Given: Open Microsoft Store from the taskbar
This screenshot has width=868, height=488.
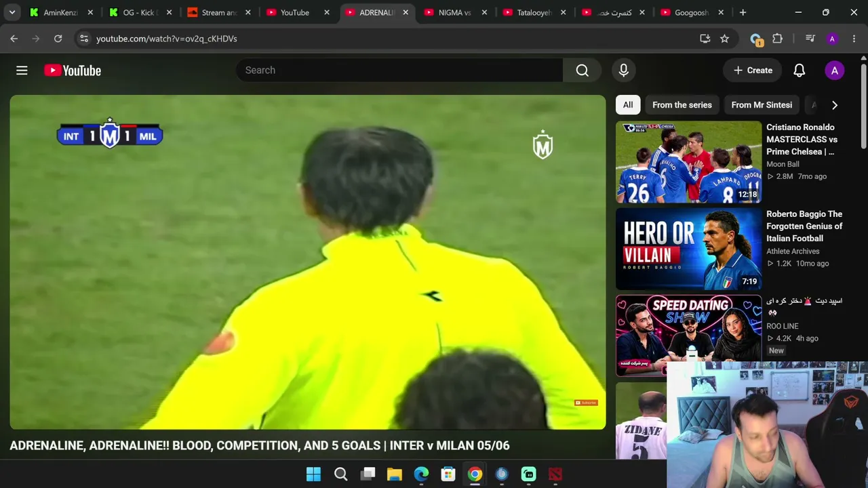Looking at the screenshot, I should [x=448, y=474].
